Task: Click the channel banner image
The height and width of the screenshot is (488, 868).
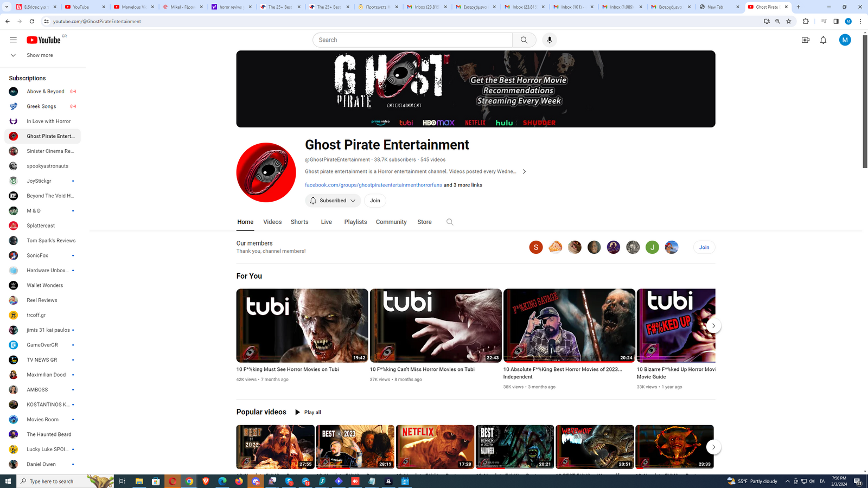Action: click(x=476, y=89)
